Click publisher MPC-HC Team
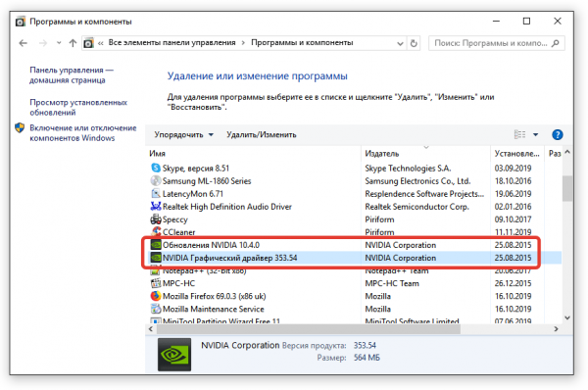Image resolution: width=588 pixels, height=390 pixels. coord(392,283)
